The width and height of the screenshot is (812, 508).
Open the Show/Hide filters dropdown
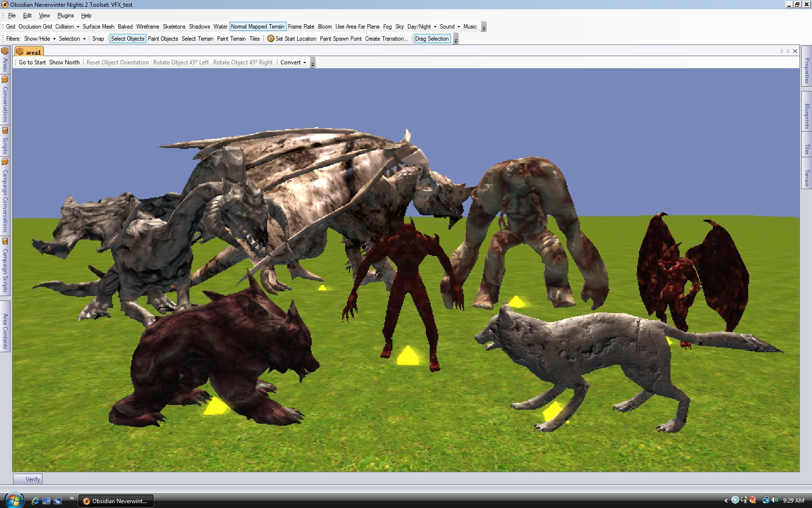(x=40, y=39)
